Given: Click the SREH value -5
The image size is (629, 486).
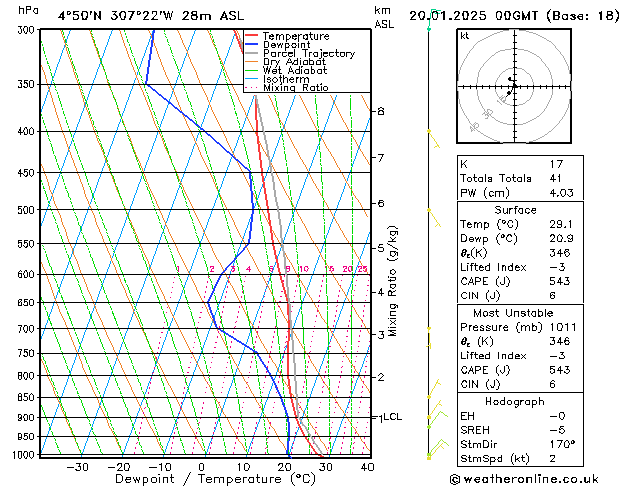Looking at the screenshot, I should (558, 430).
